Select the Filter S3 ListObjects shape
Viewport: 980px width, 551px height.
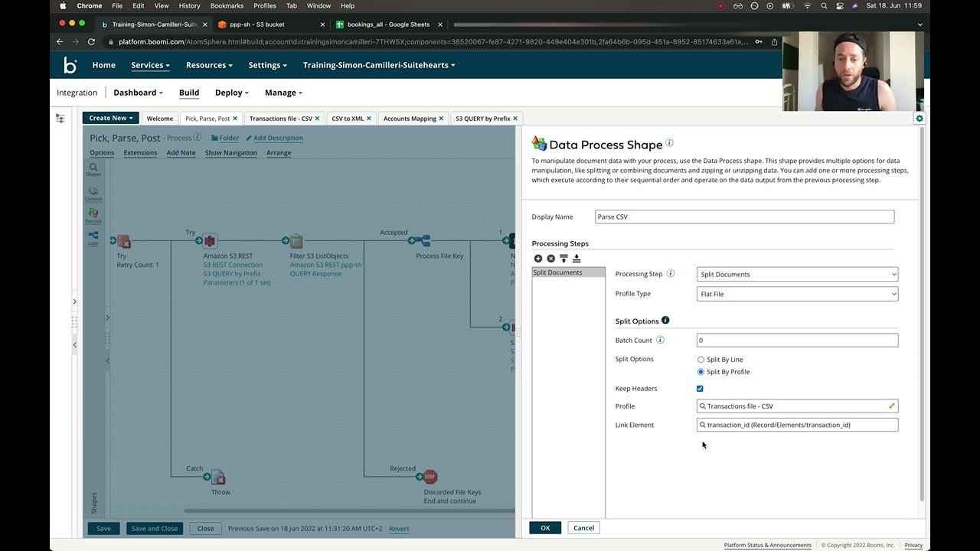pos(296,241)
